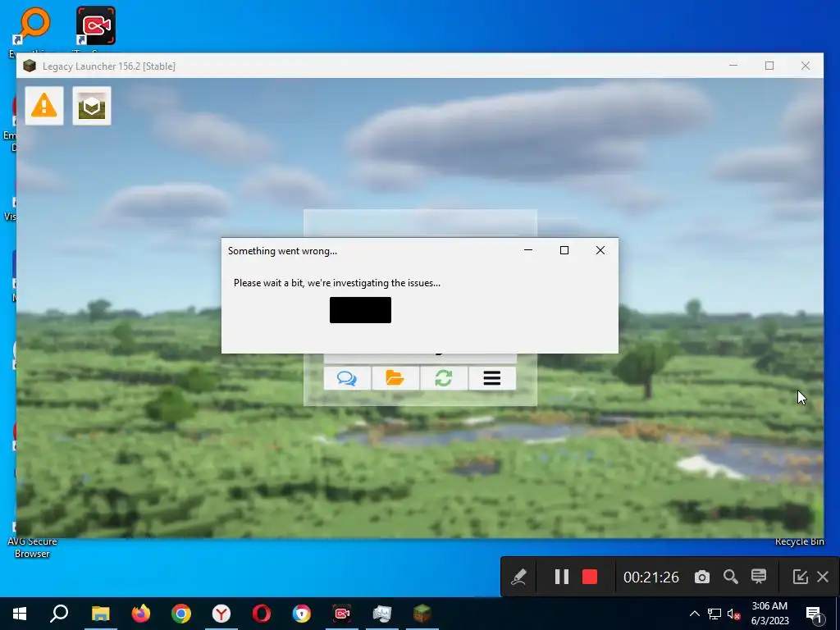This screenshot has height=630, width=840.
Task: Minimize the Something went wrong dialog
Action: [528, 250]
